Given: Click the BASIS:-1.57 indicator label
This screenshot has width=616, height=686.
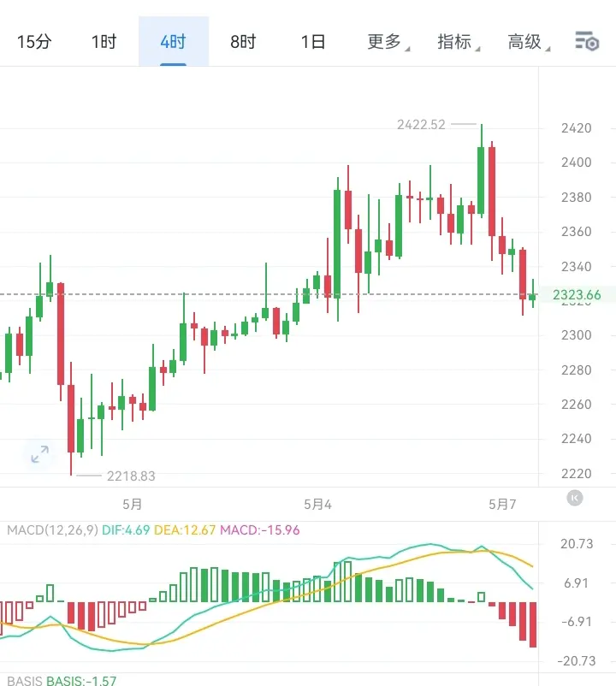Looking at the screenshot, I should pos(81,681).
